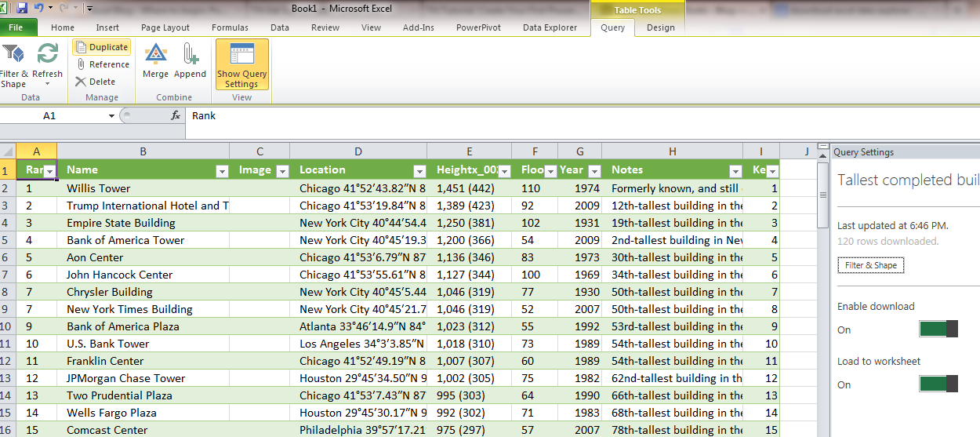Open the Name column filter dropdown
Image resolution: width=980 pixels, height=437 pixels.
point(222,171)
